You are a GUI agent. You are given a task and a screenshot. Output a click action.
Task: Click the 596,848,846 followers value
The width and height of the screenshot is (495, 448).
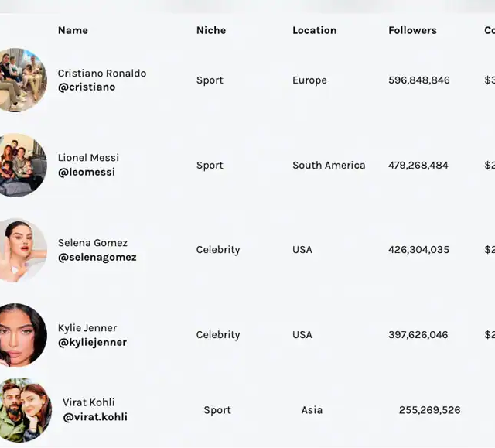(419, 80)
